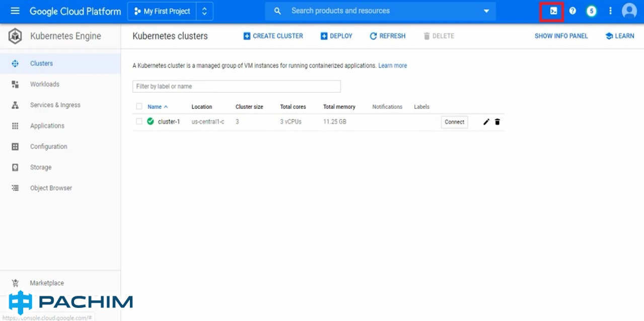Open the three-dot settings menu
The width and height of the screenshot is (644, 321).
click(610, 11)
